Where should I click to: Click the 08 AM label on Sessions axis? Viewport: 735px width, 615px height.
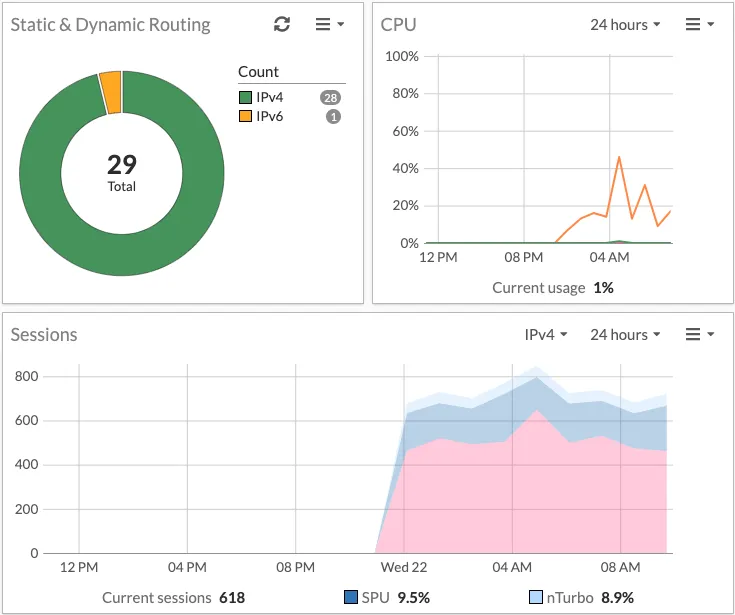pos(620,567)
